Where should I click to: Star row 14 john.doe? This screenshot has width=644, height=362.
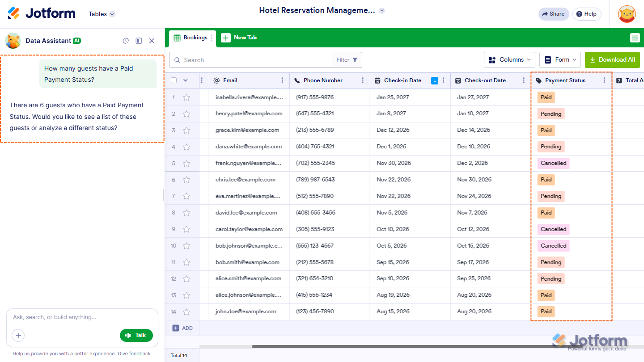(186, 312)
